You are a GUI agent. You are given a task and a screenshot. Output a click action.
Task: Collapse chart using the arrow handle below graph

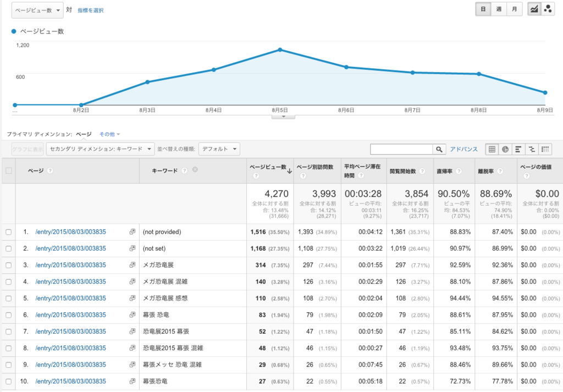tap(283, 117)
